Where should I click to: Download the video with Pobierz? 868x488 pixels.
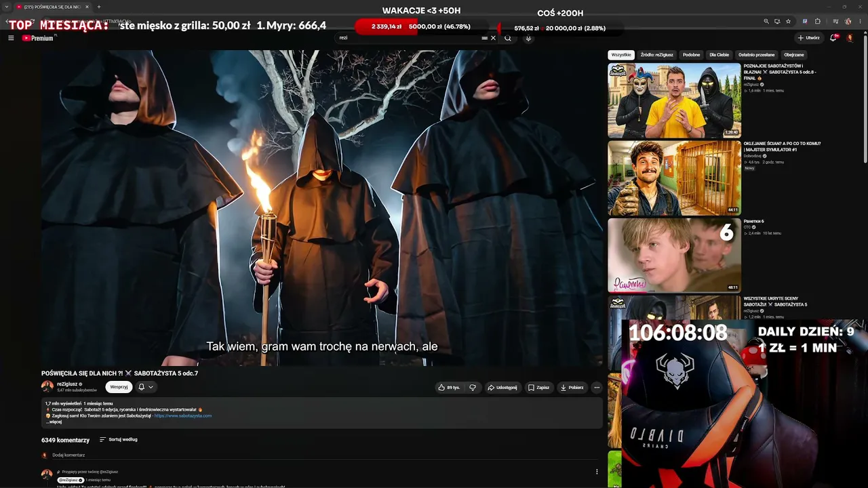point(572,388)
